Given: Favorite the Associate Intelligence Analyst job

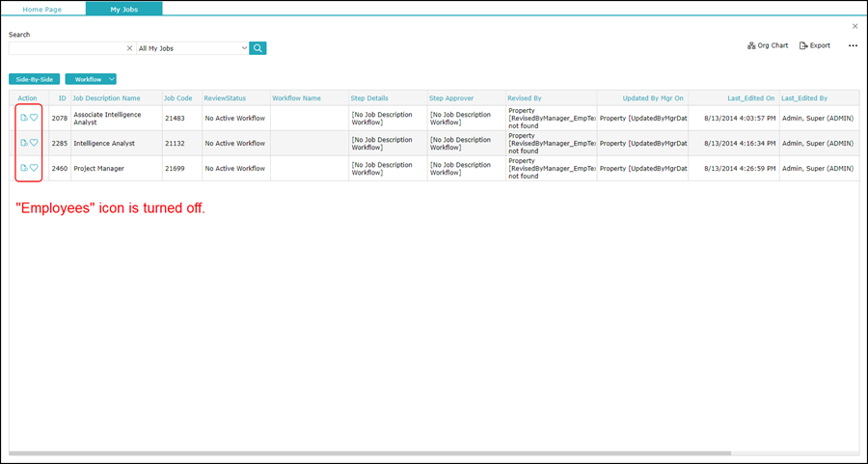Looking at the screenshot, I should (34, 118).
